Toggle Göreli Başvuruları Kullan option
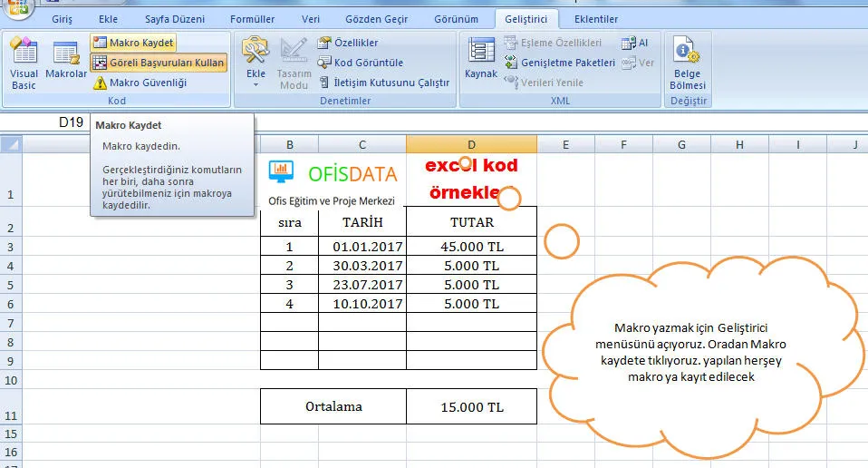The width and height of the screenshot is (868, 468). point(159,63)
